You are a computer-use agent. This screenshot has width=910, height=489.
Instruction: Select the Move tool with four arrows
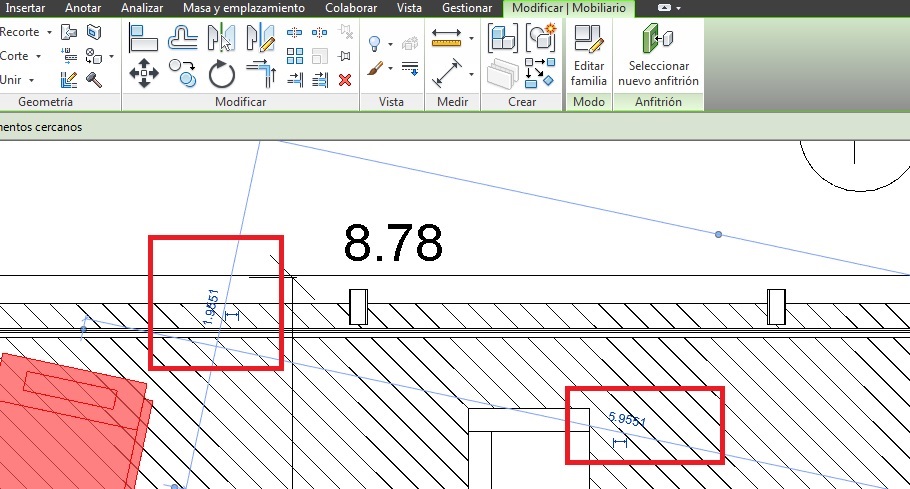point(144,73)
